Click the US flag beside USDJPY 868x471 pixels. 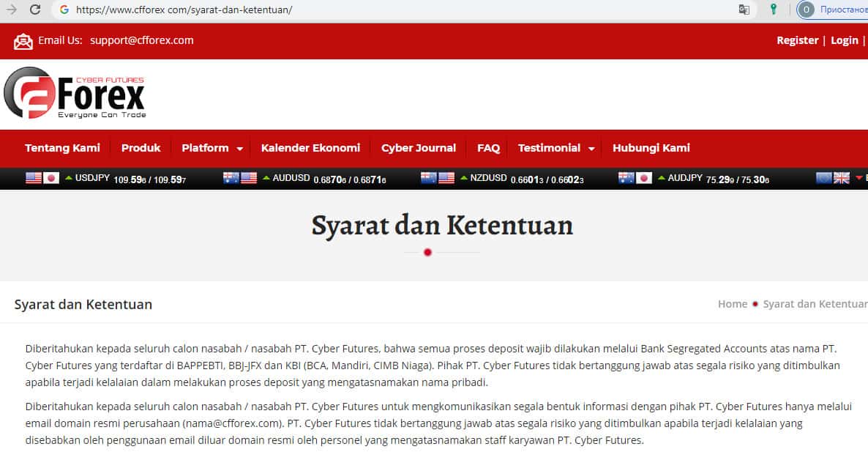point(34,178)
